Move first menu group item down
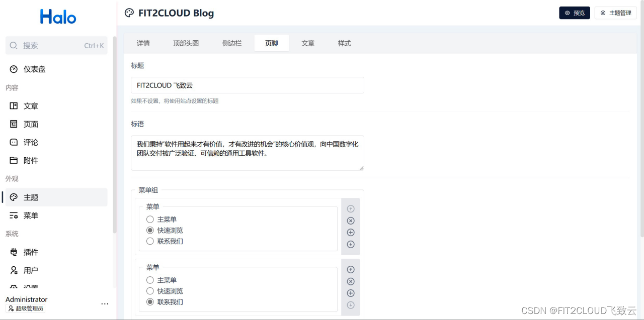 click(x=351, y=245)
